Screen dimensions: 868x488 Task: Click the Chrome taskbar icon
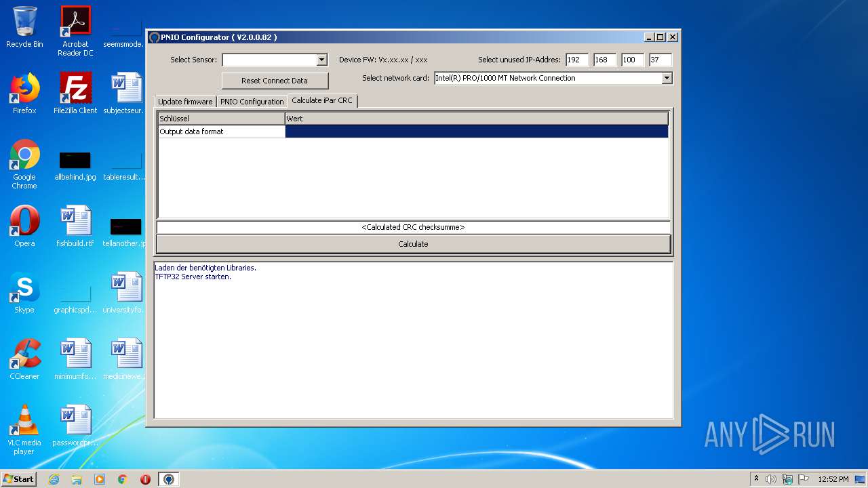[x=123, y=479]
